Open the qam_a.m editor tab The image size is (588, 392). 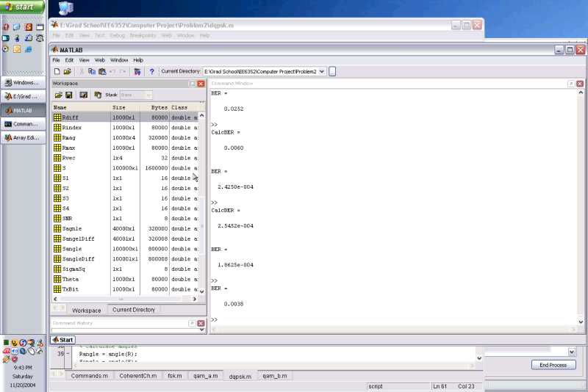205,376
